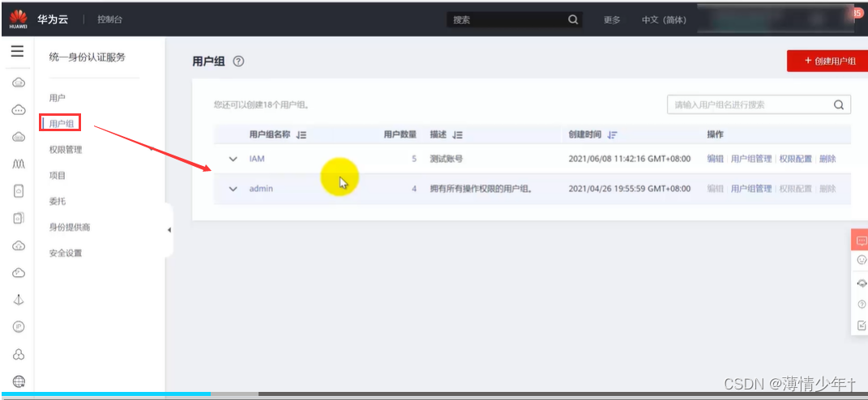
Task: Open the red chat message floating icon
Action: [861, 240]
